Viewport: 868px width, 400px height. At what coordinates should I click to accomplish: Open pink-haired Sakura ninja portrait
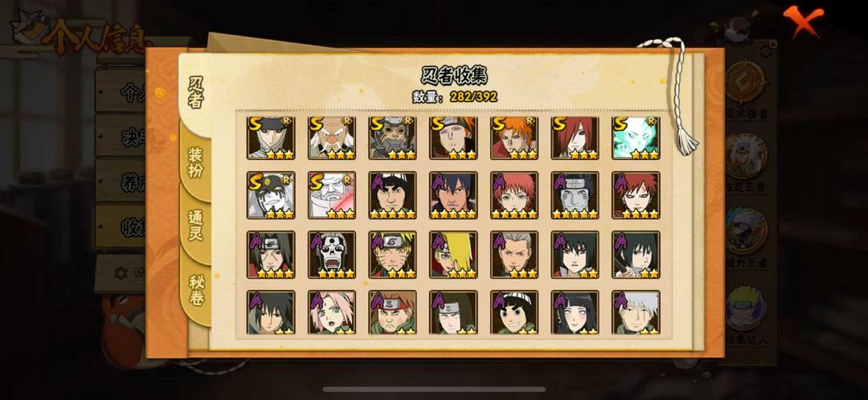coord(332,312)
